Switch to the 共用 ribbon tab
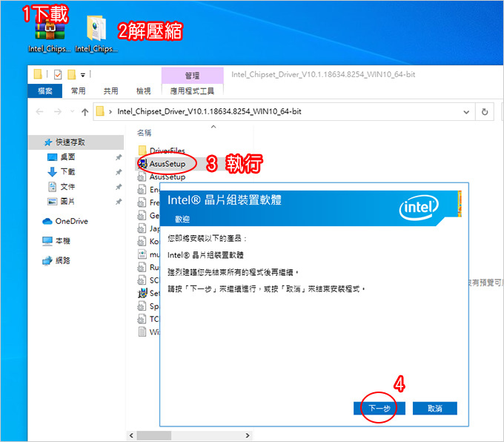This screenshot has width=504, height=442. point(110,91)
